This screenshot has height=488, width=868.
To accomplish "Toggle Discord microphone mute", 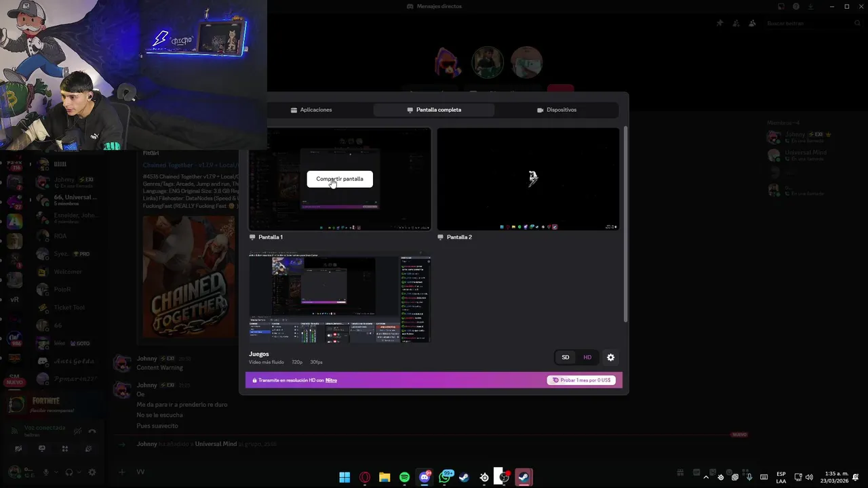I will coord(46,472).
